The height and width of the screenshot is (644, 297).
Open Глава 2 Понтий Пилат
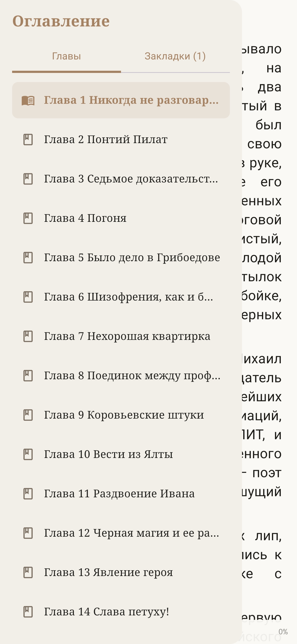pos(121,140)
